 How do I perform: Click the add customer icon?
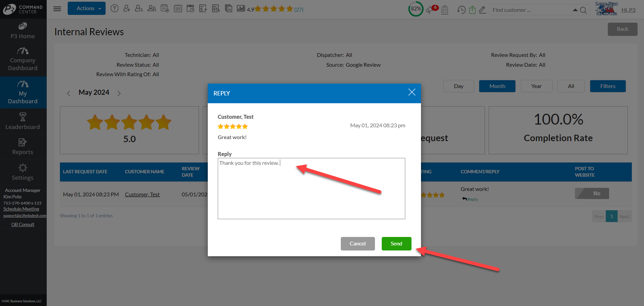pos(127,8)
